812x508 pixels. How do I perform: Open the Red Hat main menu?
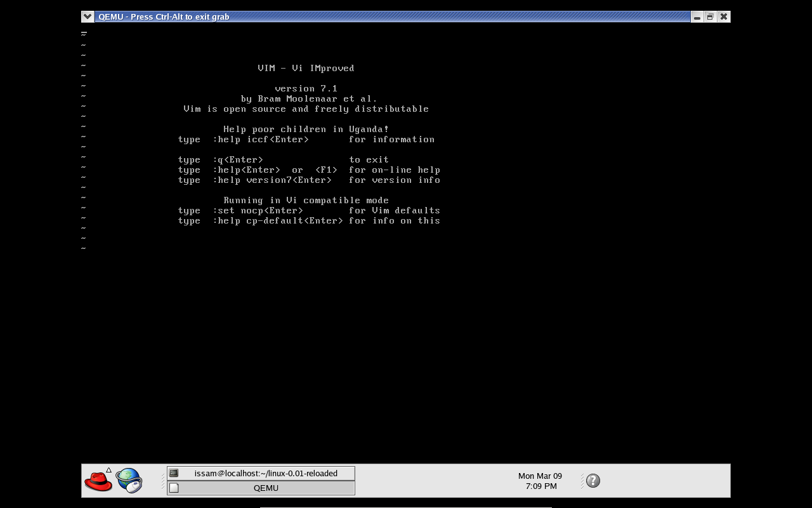98,481
